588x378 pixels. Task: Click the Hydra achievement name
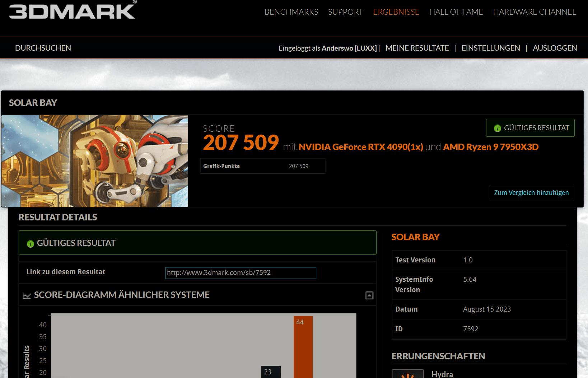(x=442, y=374)
